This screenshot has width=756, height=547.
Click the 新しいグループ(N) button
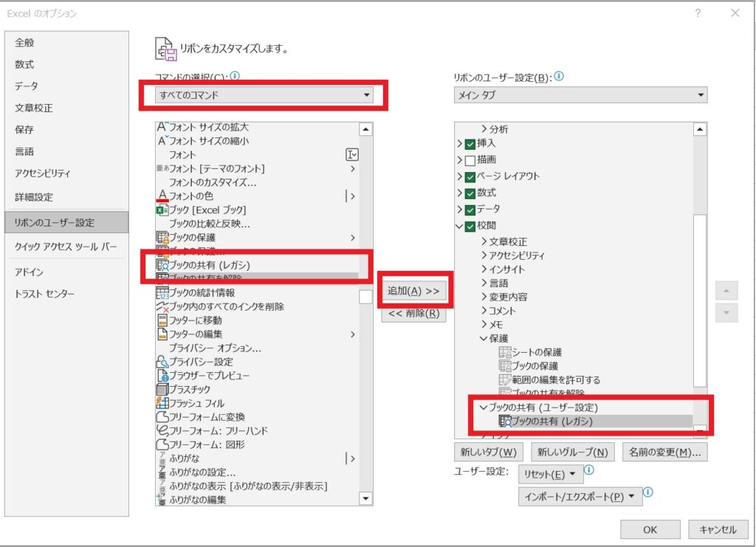click(x=573, y=452)
